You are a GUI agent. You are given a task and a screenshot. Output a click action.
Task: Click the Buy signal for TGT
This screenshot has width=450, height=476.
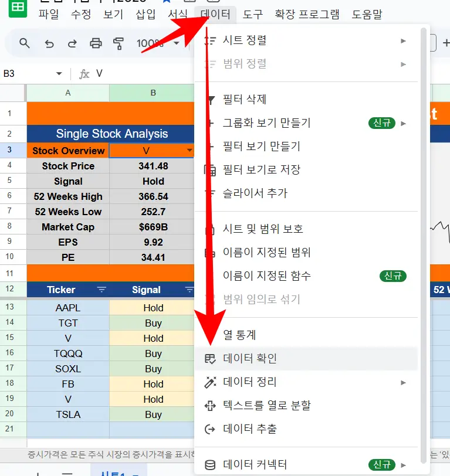pyautogui.click(x=151, y=323)
